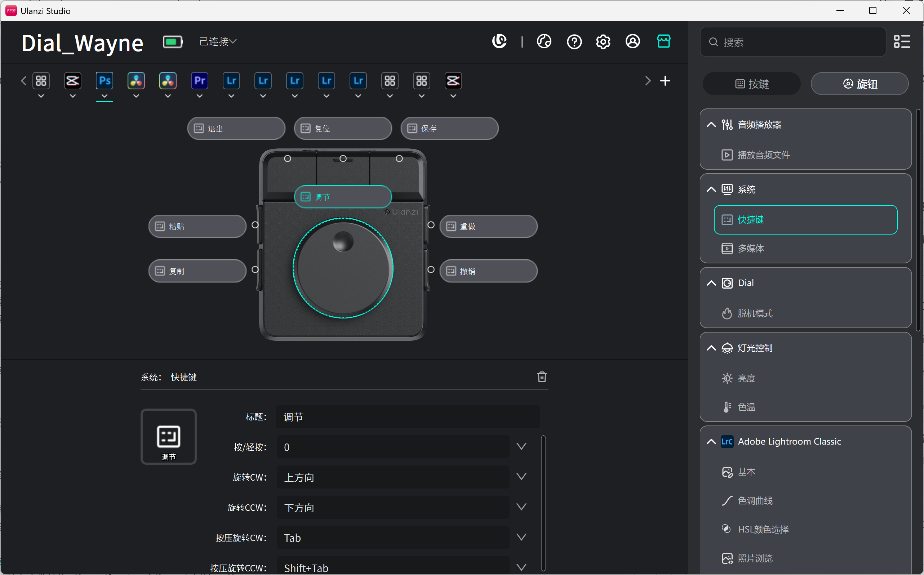The width and height of the screenshot is (924, 575).
Task: Open the store icon in header
Action: [663, 41]
